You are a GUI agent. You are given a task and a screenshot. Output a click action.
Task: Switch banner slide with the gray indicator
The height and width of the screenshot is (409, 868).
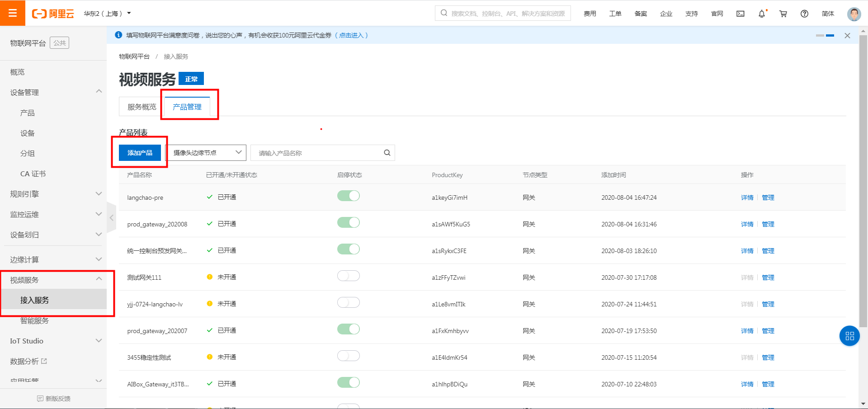click(x=820, y=35)
